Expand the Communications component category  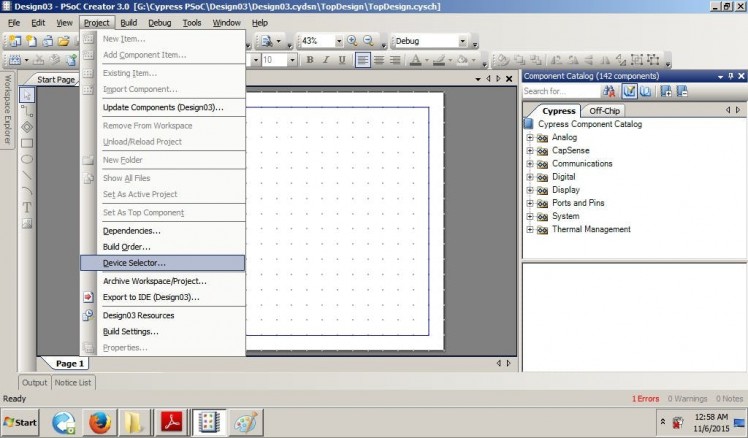coord(530,164)
